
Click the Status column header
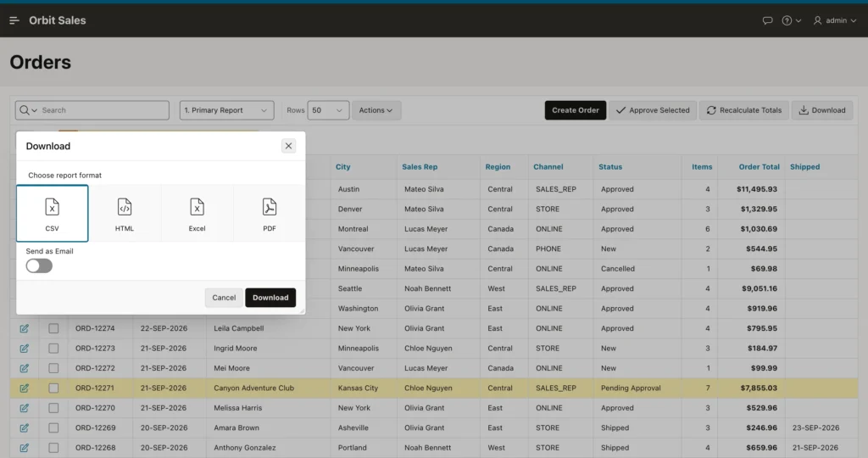click(x=610, y=167)
